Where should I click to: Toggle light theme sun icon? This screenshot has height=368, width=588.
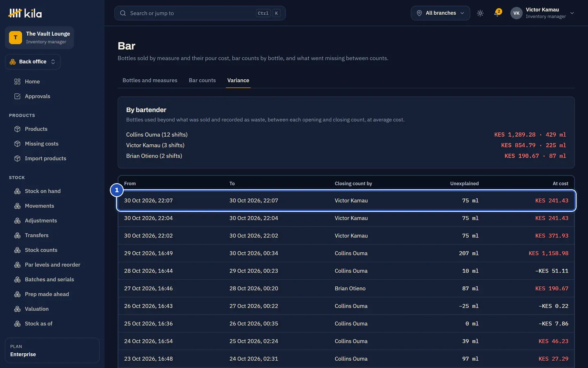point(480,13)
